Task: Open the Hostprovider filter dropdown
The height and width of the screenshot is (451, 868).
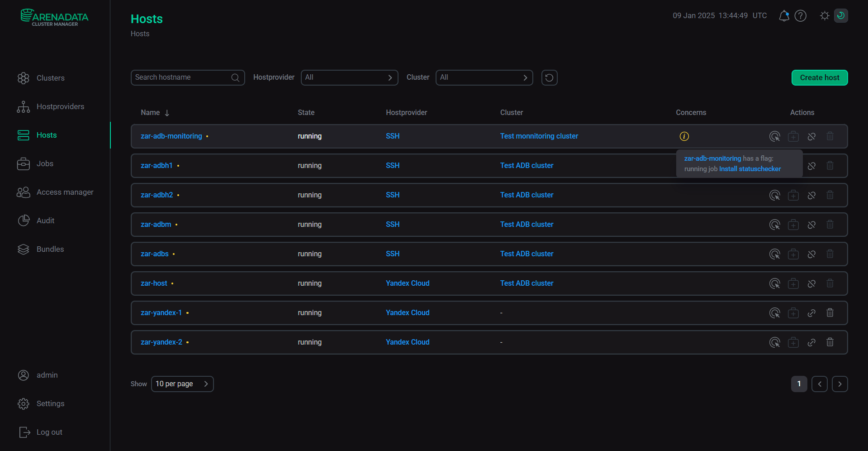Action: click(349, 77)
